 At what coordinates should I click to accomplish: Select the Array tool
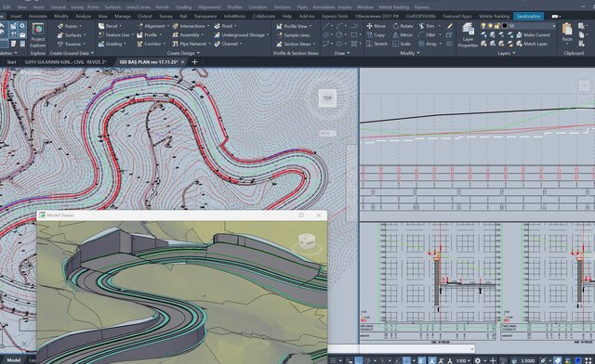tap(428, 44)
